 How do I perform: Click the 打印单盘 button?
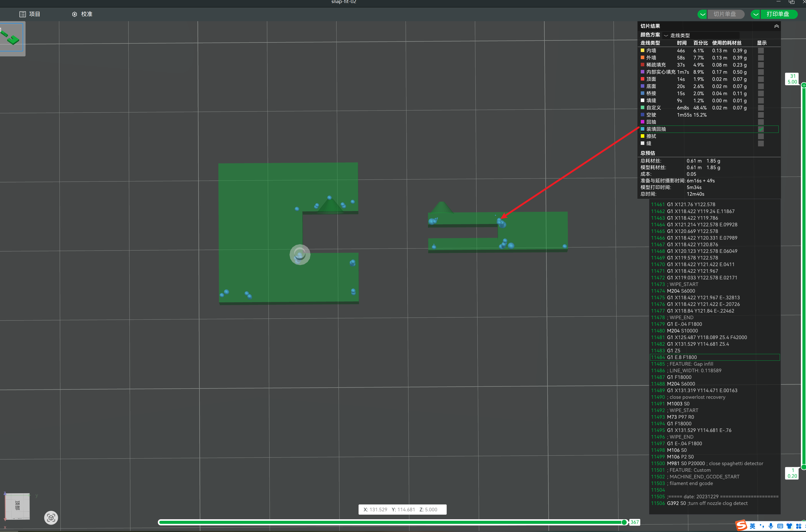click(x=778, y=14)
